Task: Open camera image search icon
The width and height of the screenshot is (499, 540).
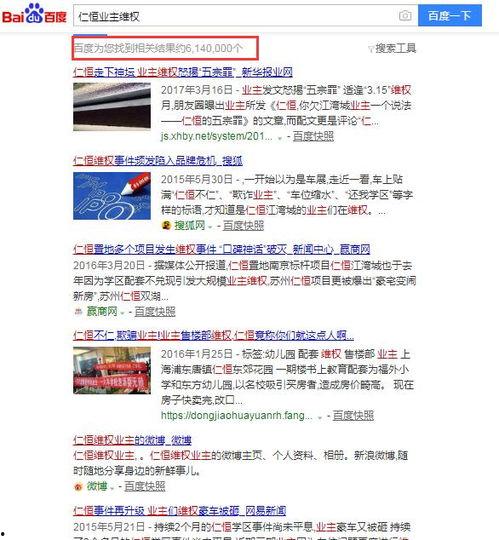Action: click(x=405, y=15)
